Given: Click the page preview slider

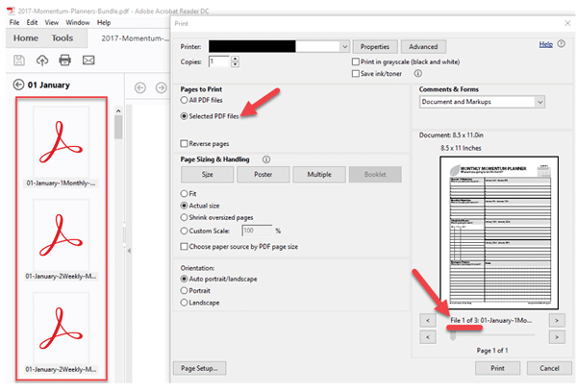Looking at the screenshot, I should 492,335.
